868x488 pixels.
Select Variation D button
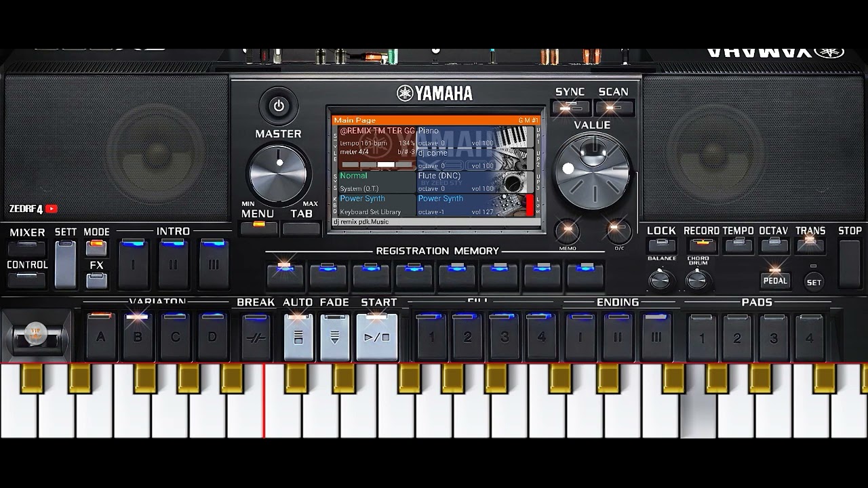[213, 336]
